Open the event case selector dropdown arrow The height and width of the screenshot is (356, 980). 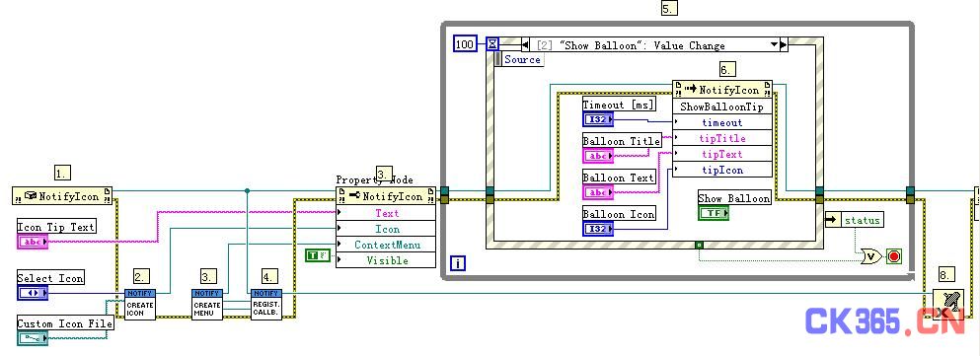pos(774,45)
